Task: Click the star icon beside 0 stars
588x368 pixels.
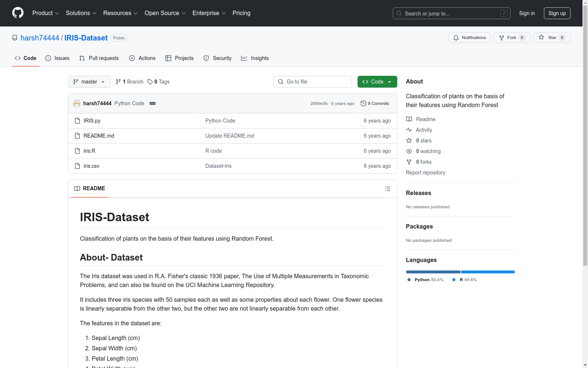Action: [x=409, y=141]
